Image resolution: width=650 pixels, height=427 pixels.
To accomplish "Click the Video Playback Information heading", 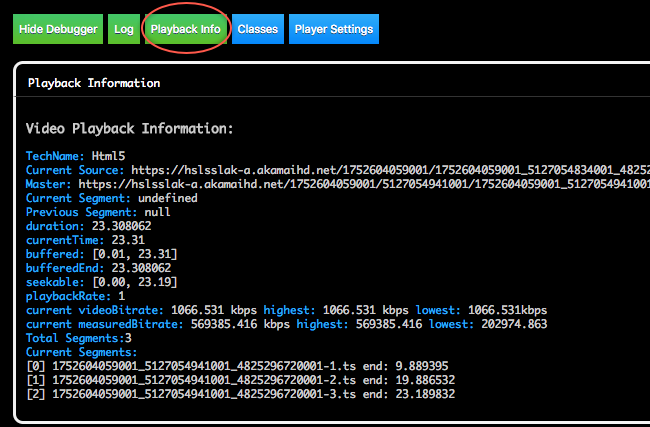I will pyautogui.click(x=129, y=129).
